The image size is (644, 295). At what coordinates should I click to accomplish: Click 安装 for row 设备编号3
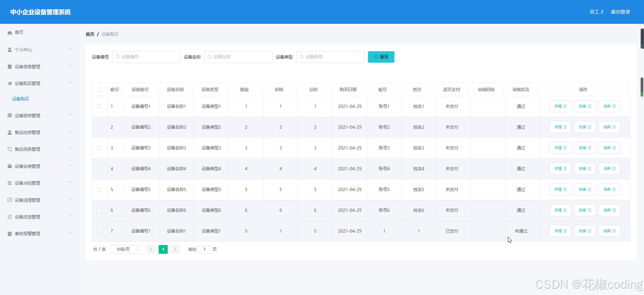pos(585,148)
